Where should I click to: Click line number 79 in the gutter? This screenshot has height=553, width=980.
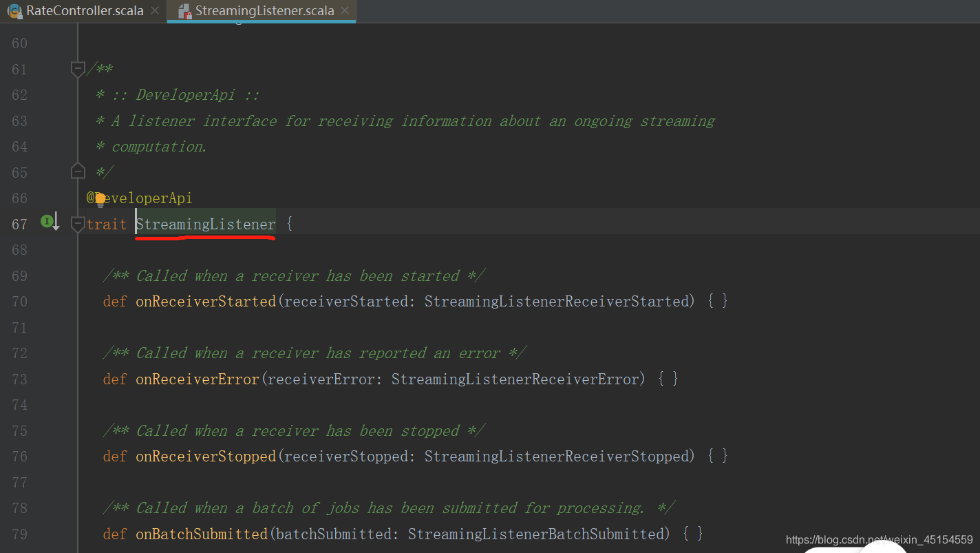coord(19,534)
